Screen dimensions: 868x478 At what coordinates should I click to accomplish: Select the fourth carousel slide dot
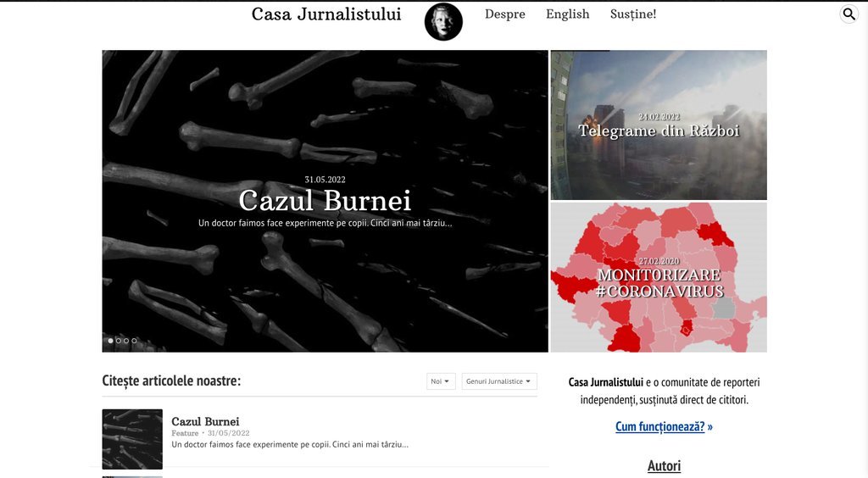coord(133,341)
